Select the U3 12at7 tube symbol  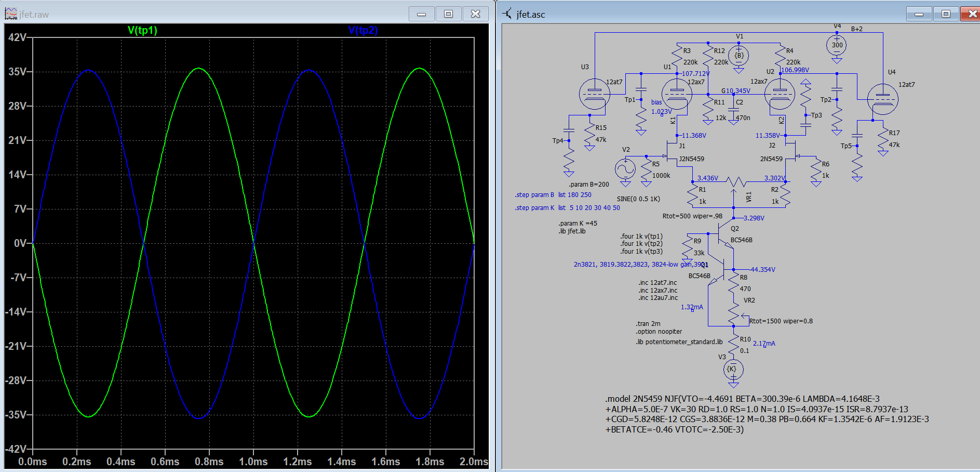pos(594,94)
